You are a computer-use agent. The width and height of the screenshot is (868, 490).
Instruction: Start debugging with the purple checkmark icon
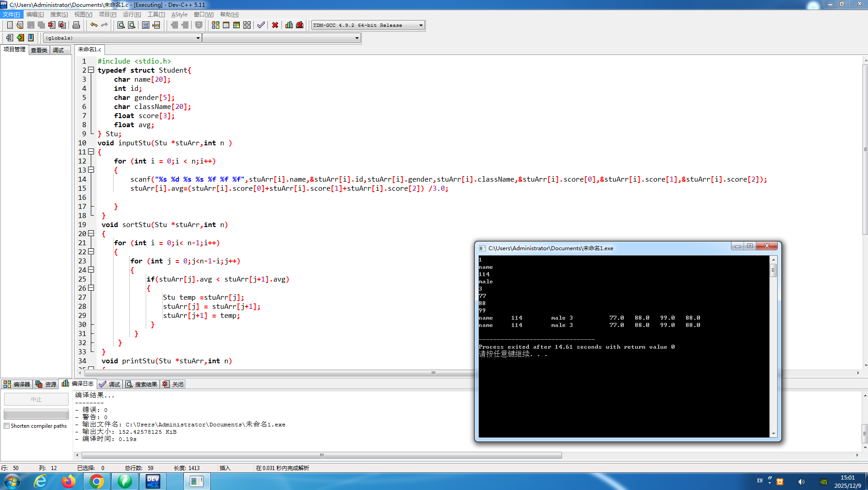(261, 25)
